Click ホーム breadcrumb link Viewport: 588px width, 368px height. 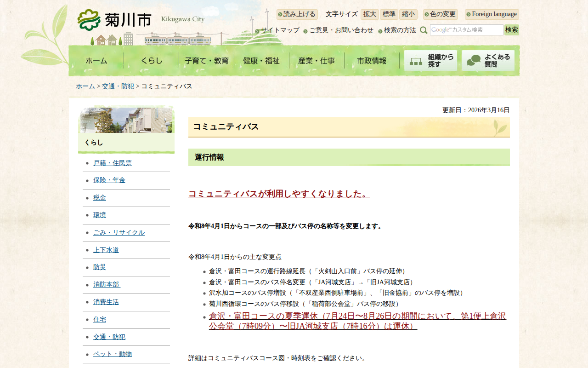coord(85,86)
